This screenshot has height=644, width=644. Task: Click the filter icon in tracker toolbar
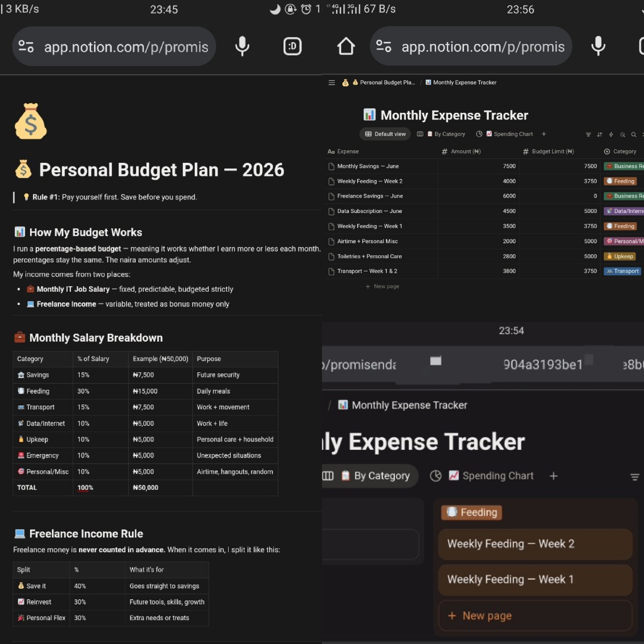coord(588,134)
